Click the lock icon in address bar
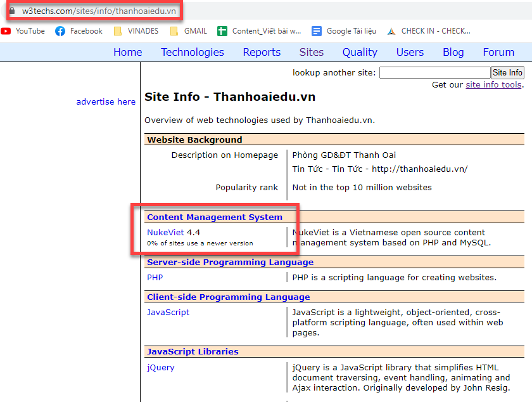The image size is (532, 402). pyautogui.click(x=12, y=11)
